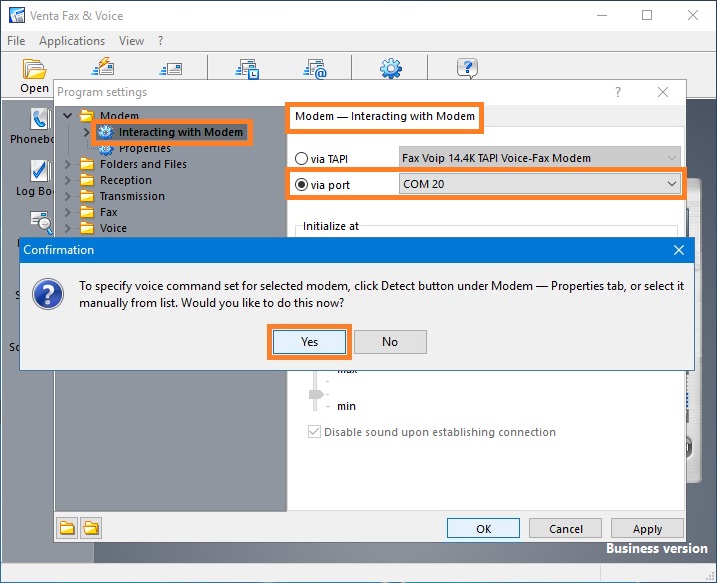Click the magnifier viewer sidebar icon
This screenshot has width=717, height=583.
tap(42, 222)
